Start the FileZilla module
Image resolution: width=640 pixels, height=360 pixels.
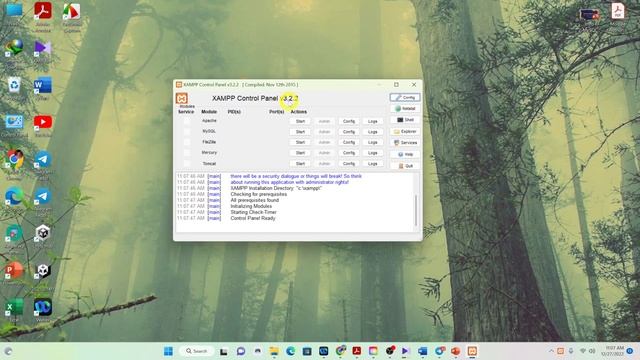pos(300,142)
